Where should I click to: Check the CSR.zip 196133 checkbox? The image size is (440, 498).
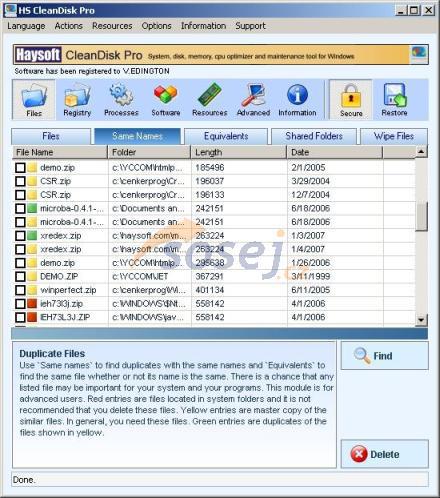(x=20, y=195)
